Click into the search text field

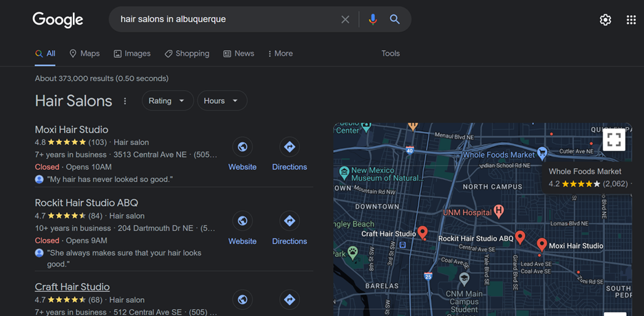click(226, 19)
